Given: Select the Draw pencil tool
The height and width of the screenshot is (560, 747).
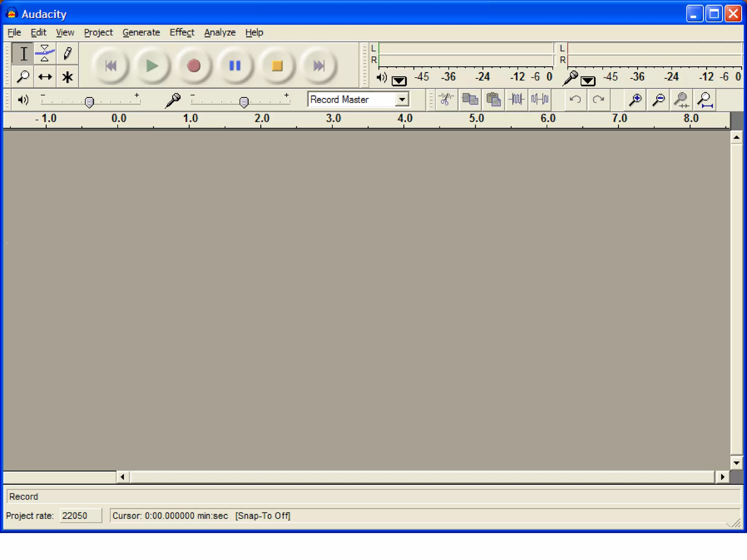Looking at the screenshot, I should tap(67, 54).
